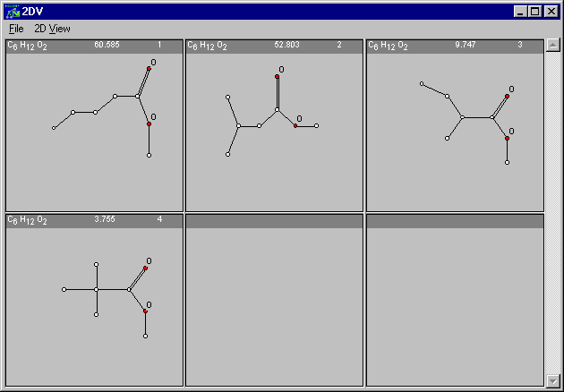Click the central quaternary carbon in structure 4

point(96,289)
